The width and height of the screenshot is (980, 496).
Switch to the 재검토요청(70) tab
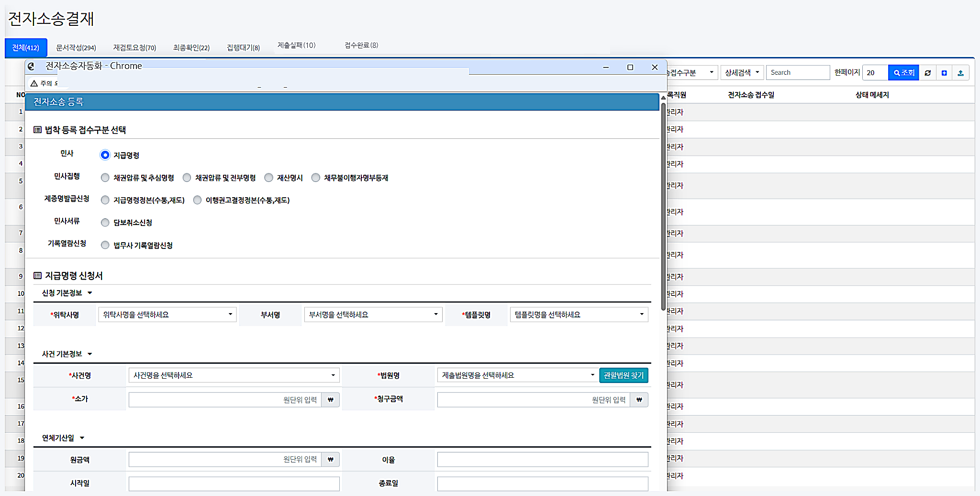point(134,48)
